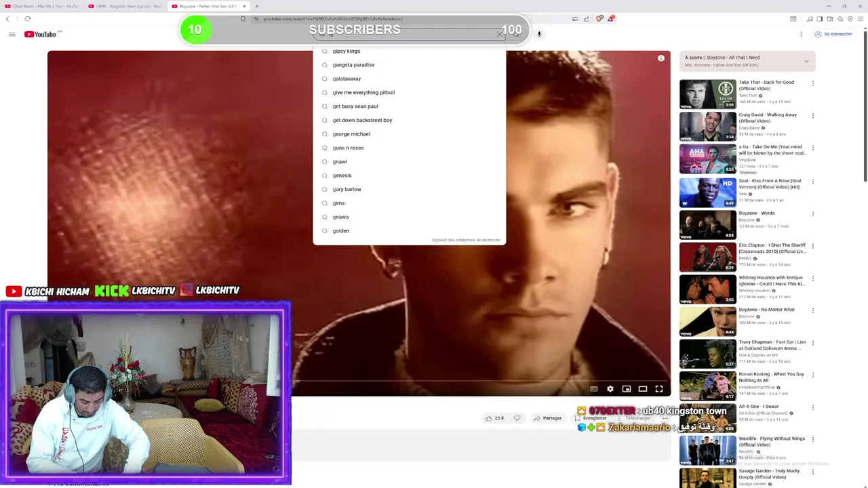This screenshot has width=868, height=488.
Task: Open the player settings gear
Action: click(x=610, y=389)
